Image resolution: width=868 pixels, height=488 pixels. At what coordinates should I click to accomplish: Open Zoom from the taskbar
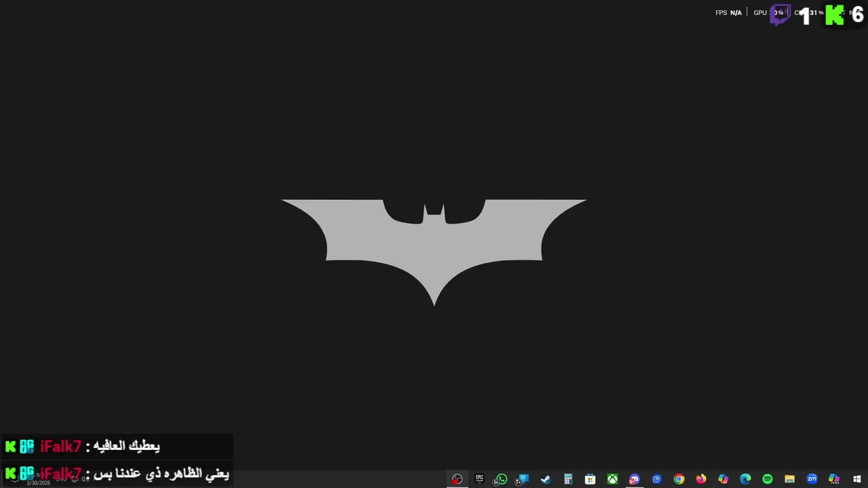pos(812,479)
